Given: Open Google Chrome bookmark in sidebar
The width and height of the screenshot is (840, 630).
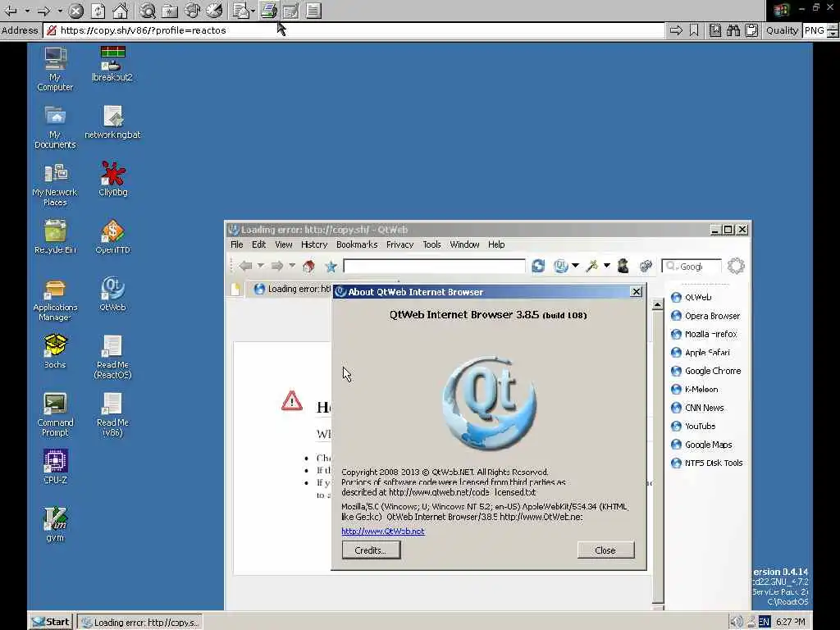Looking at the screenshot, I should pyautogui.click(x=706, y=371).
